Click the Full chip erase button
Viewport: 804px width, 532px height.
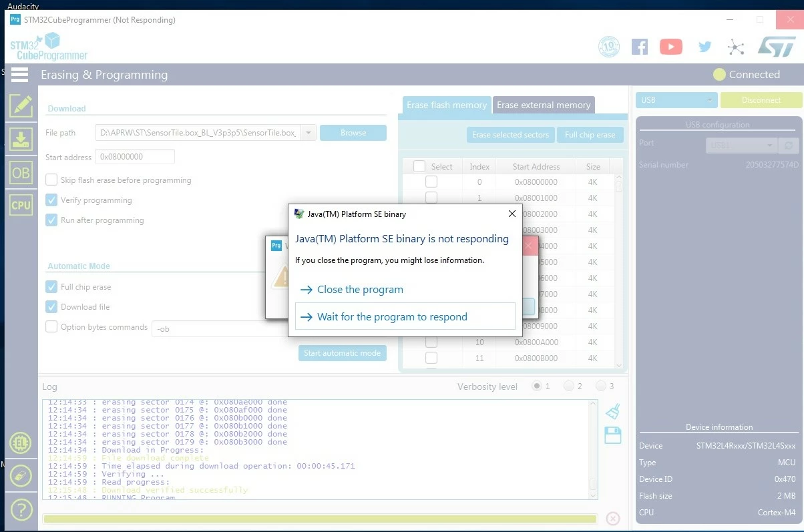point(590,135)
